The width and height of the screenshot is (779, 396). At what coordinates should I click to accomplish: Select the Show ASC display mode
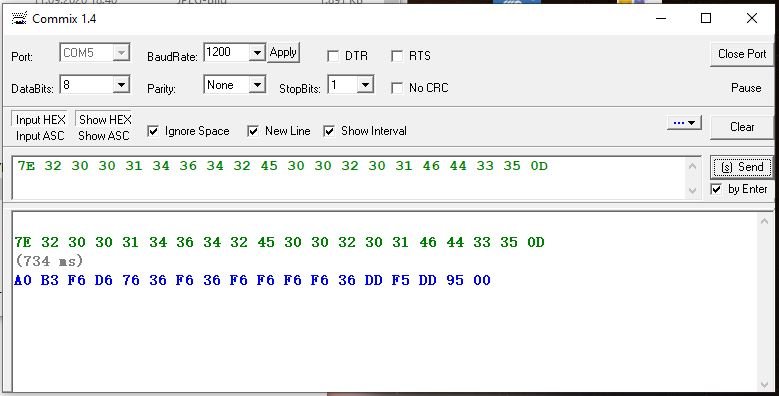click(104, 136)
